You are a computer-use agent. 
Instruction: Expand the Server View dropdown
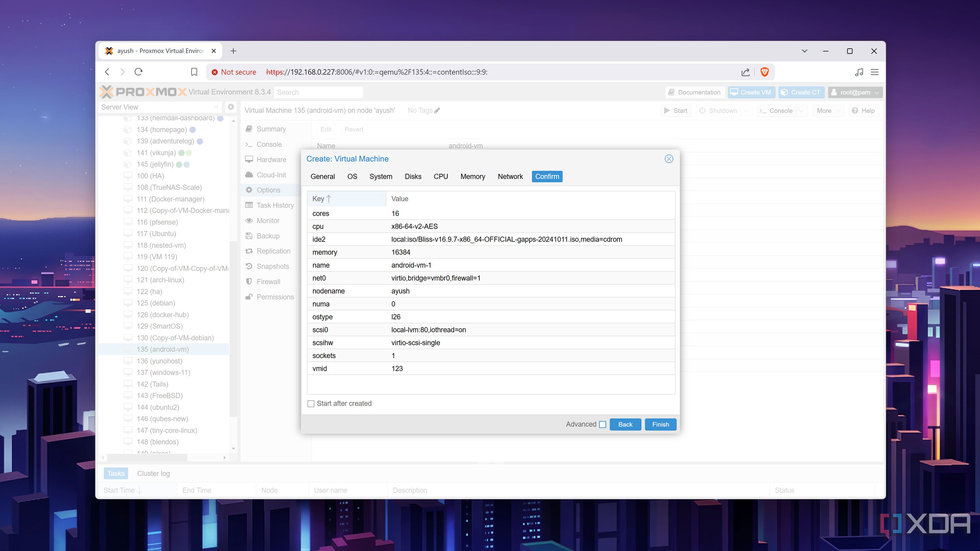pyautogui.click(x=216, y=107)
